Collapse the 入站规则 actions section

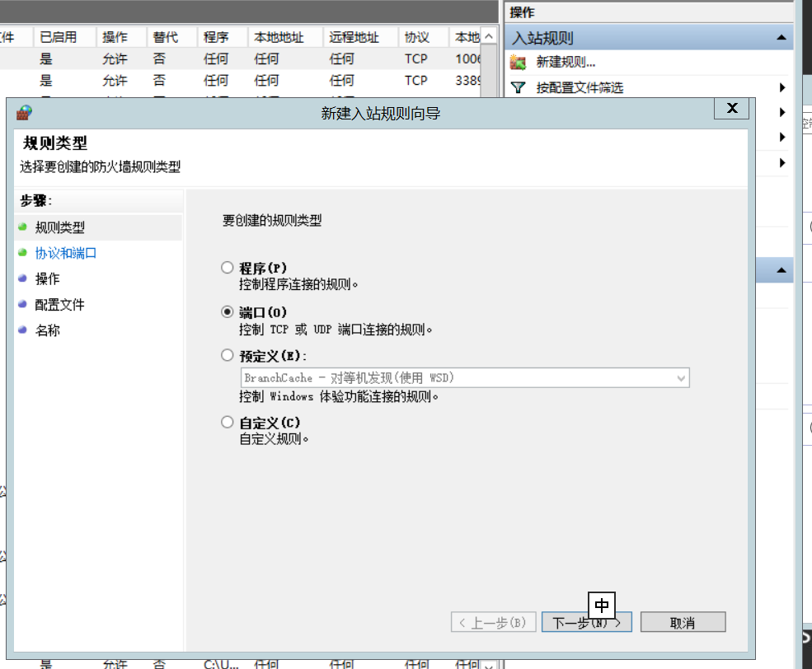coord(781,37)
